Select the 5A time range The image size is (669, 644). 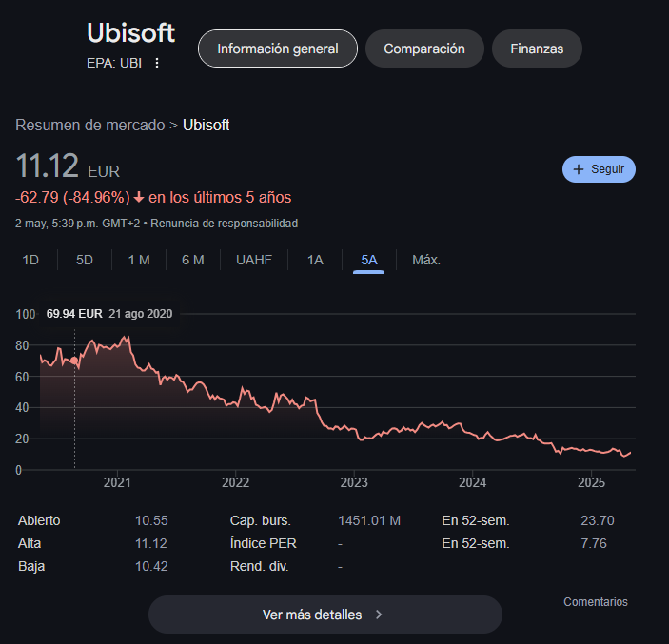pos(369,260)
